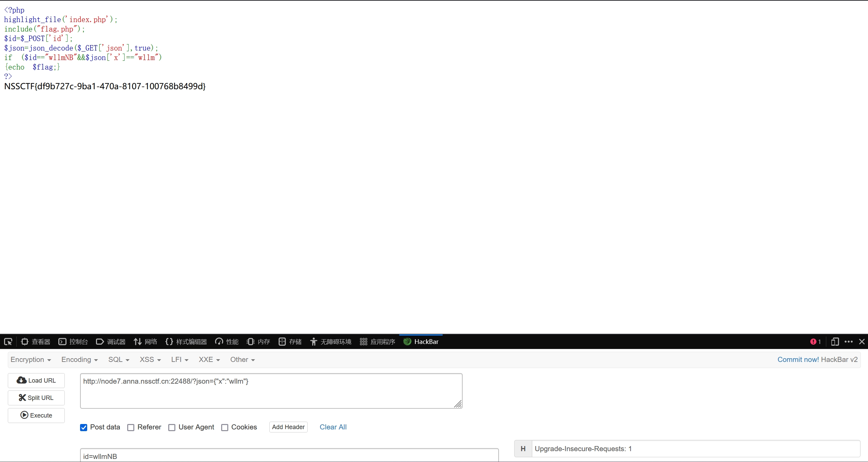Open the Style Editor (样式编辑器) tab
This screenshot has height=462, width=868.
(186, 342)
